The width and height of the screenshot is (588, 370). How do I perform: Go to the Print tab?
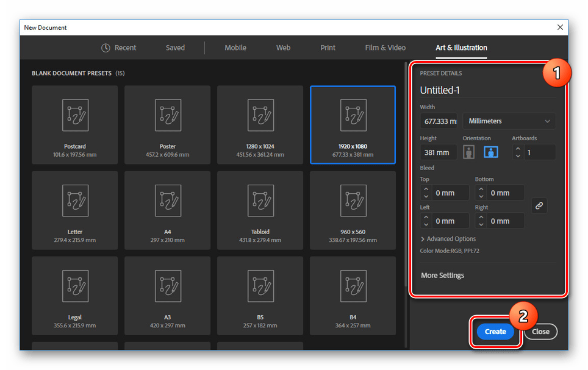coord(328,48)
